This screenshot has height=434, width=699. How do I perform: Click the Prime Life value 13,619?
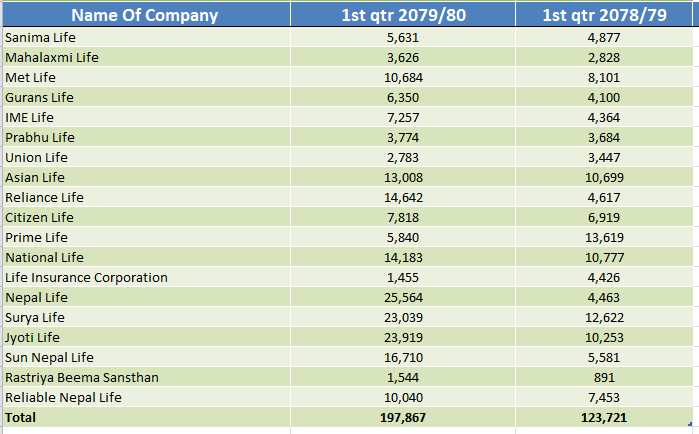pos(604,237)
